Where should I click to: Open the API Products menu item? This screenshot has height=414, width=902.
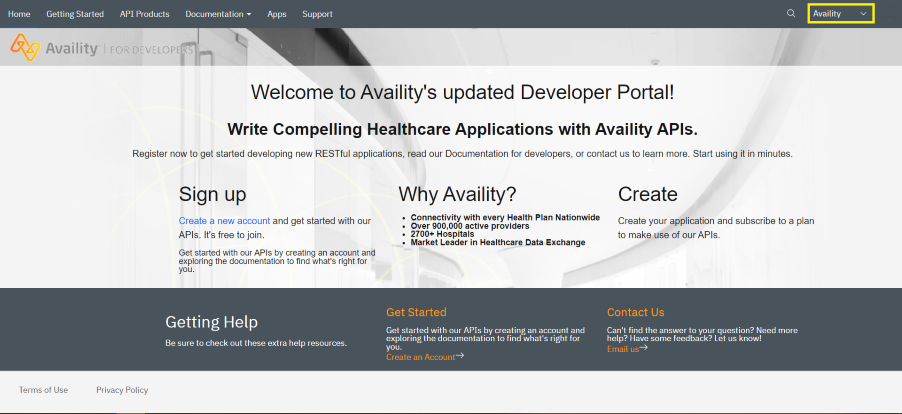pyautogui.click(x=144, y=14)
